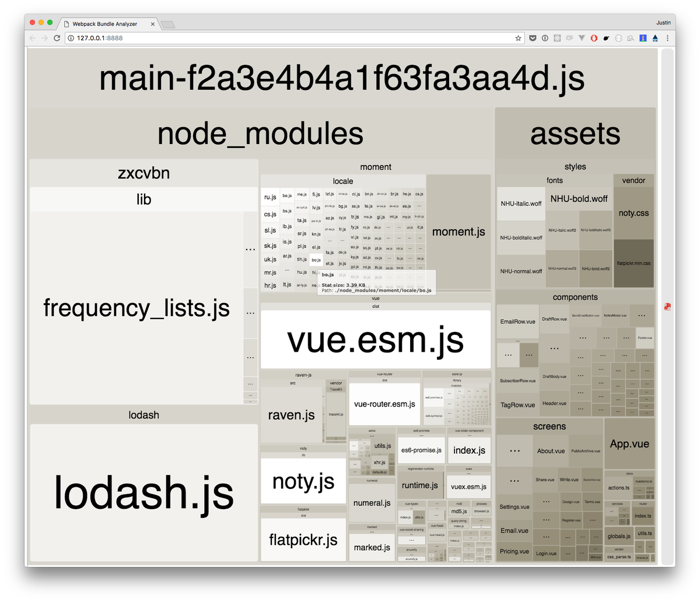
Task: Click the components folder header
Action: pos(575,297)
